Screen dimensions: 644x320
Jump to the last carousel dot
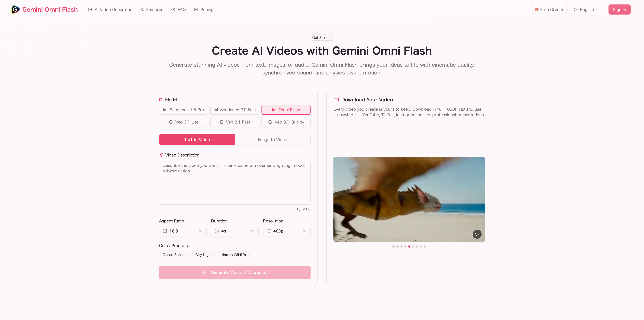(x=425, y=246)
